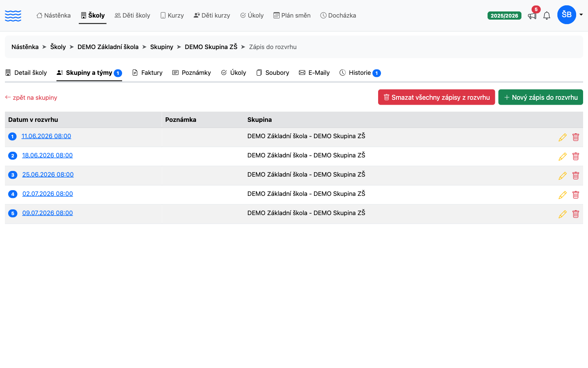588x368 pixels.
Task: Switch to Faktury tab
Action: 147,73
